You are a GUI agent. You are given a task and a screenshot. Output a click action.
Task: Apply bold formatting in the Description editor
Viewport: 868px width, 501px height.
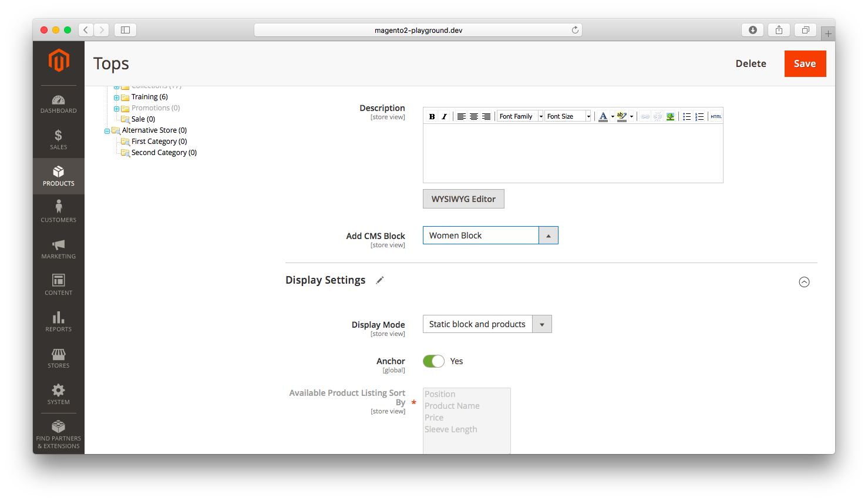[x=432, y=116]
